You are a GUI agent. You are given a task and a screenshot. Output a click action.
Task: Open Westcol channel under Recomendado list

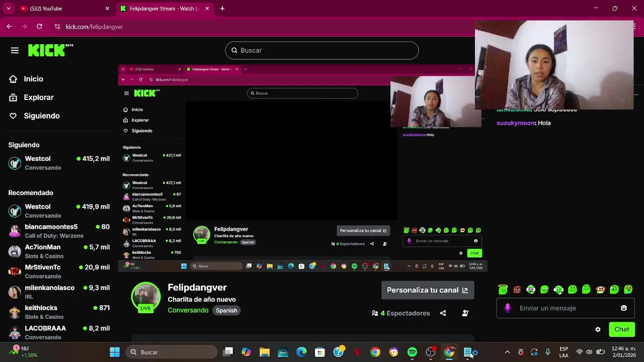[59, 211]
